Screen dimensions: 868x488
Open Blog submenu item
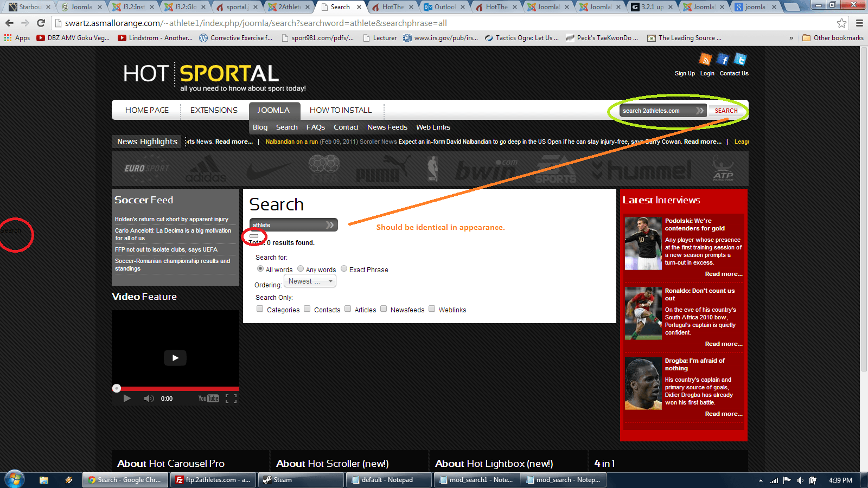tap(260, 127)
